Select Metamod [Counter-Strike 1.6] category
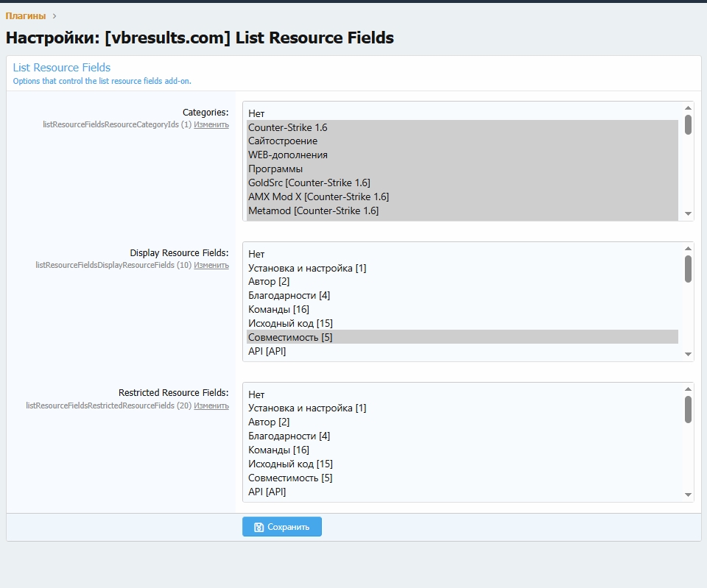The image size is (707, 588). [x=313, y=210]
